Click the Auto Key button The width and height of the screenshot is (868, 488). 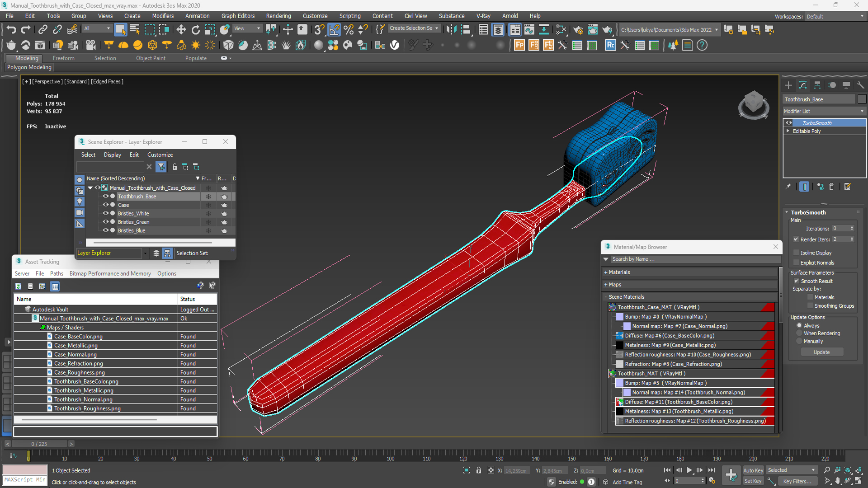tap(753, 470)
